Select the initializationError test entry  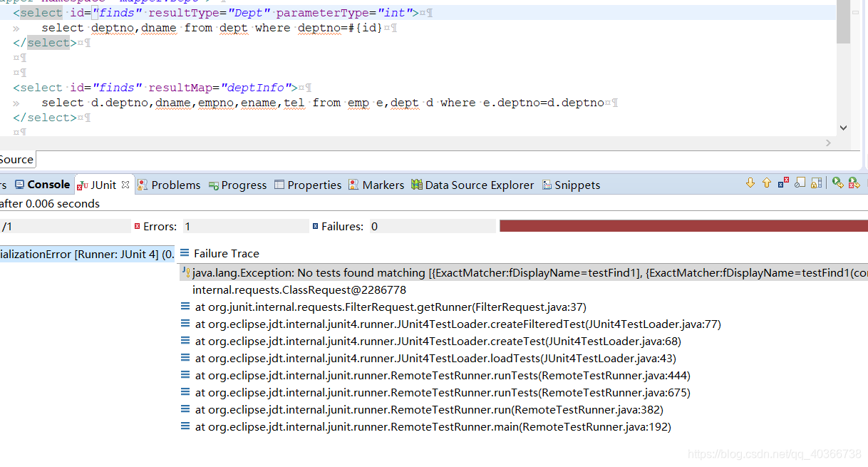pyautogui.click(x=88, y=254)
